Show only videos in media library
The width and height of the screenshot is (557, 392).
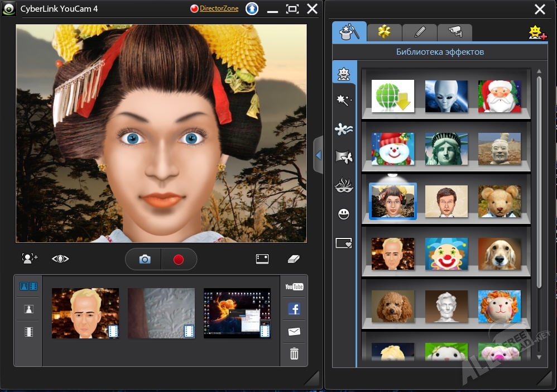pyautogui.click(x=28, y=332)
